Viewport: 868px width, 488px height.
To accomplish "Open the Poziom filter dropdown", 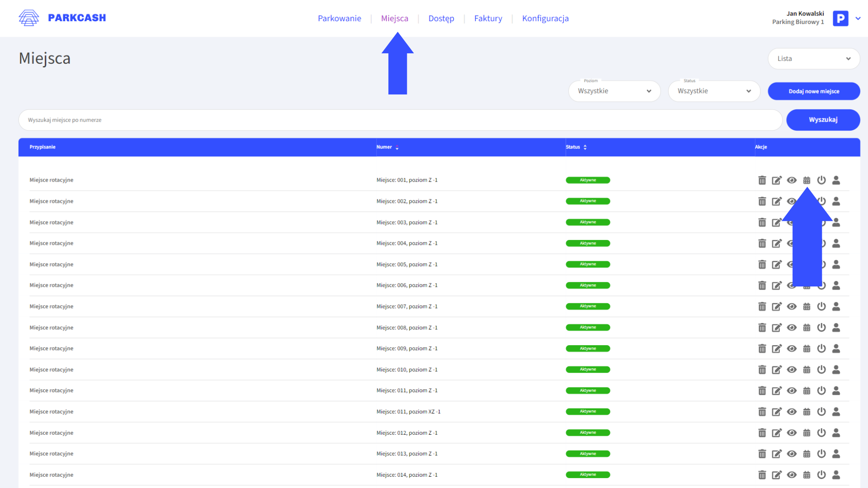I will 614,91.
